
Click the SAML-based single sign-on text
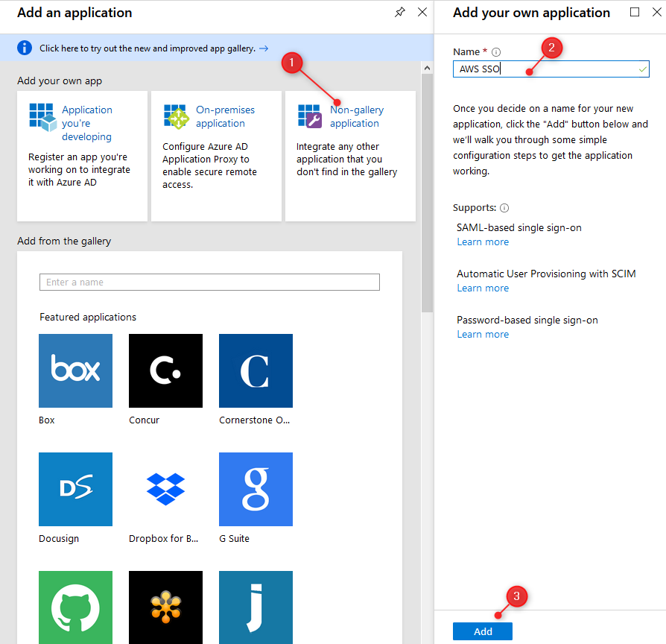point(519,228)
